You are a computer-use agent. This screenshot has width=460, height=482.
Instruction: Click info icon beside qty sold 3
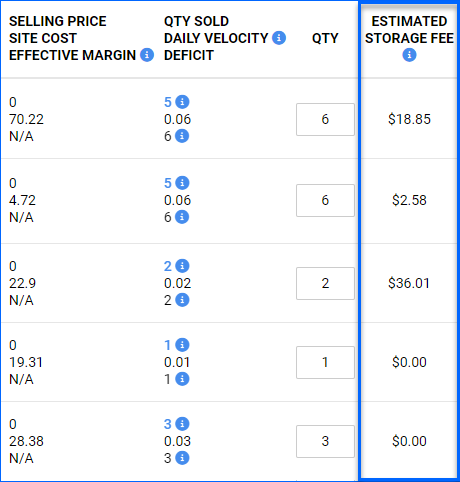click(182, 424)
